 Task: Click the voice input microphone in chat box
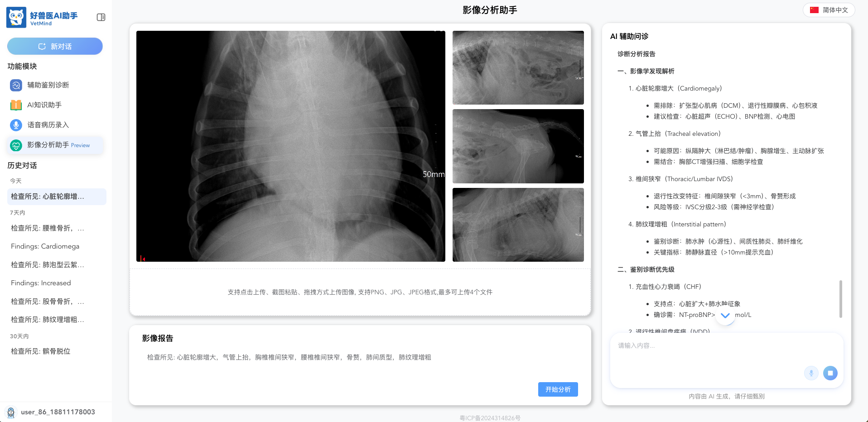pos(811,373)
